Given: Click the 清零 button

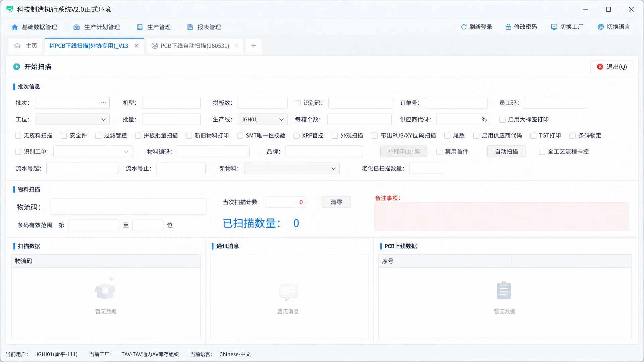Looking at the screenshot, I should point(336,202).
